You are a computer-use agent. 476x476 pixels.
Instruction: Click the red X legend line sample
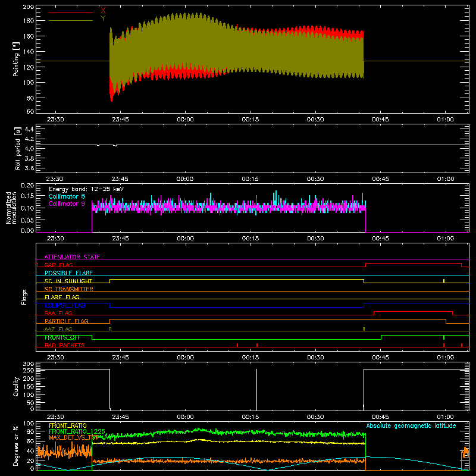pyautogui.click(x=71, y=12)
